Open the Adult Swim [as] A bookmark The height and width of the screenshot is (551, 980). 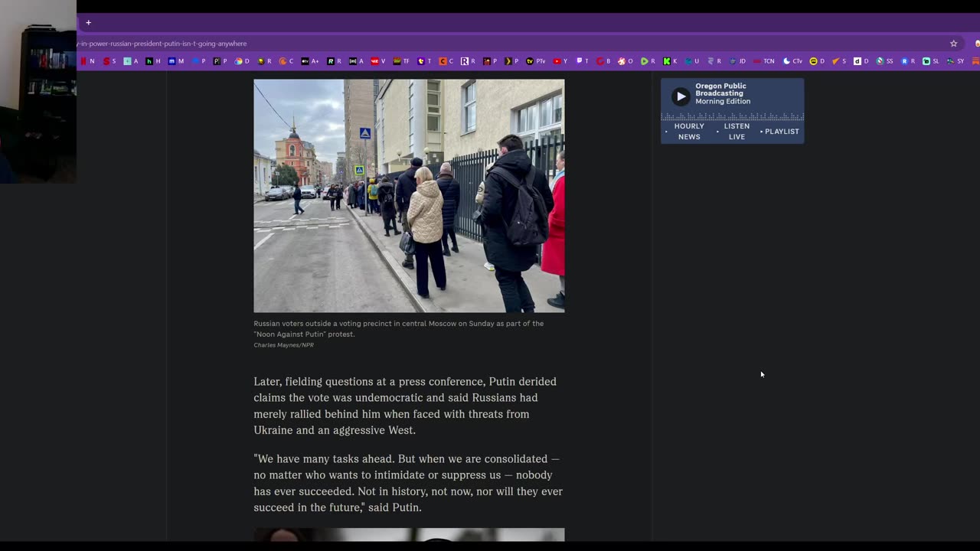(x=356, y=61)
